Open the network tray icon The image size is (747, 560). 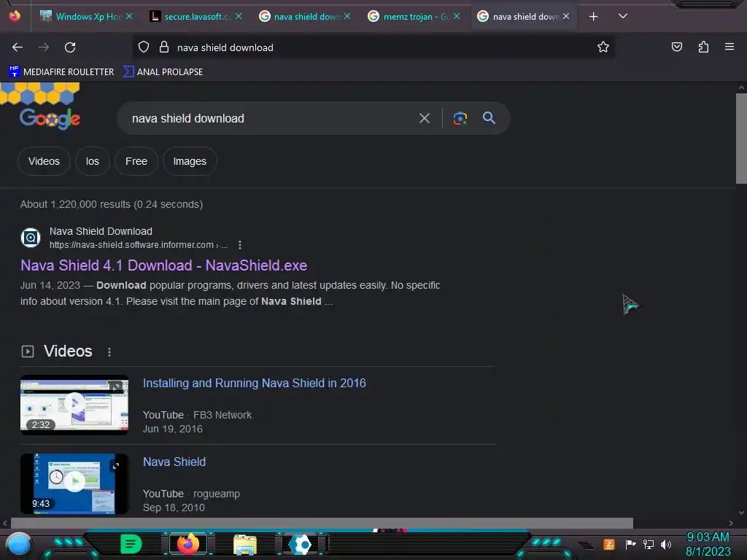649,544
